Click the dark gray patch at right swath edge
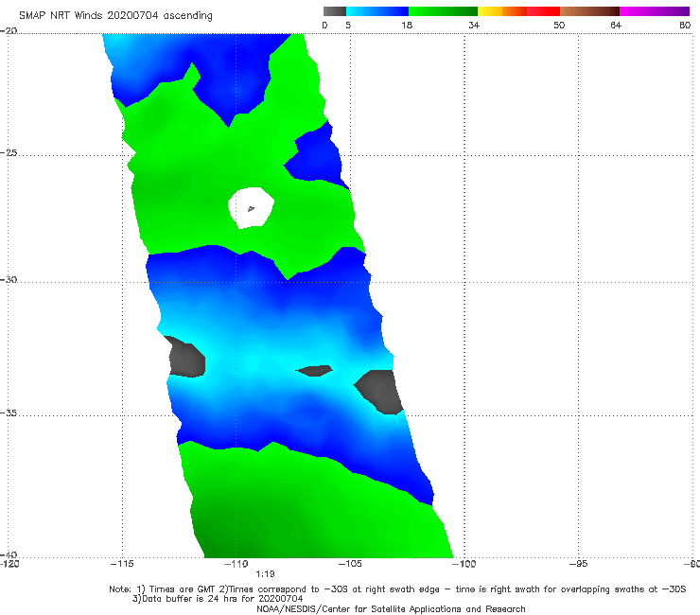This screenshot has width=700, height=615. [379, 392]
